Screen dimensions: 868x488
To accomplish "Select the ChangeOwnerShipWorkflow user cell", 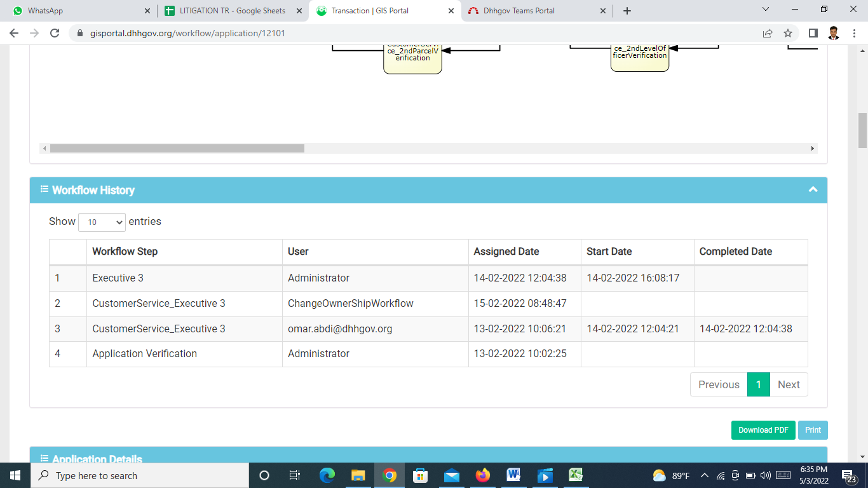I will point(376,304).
